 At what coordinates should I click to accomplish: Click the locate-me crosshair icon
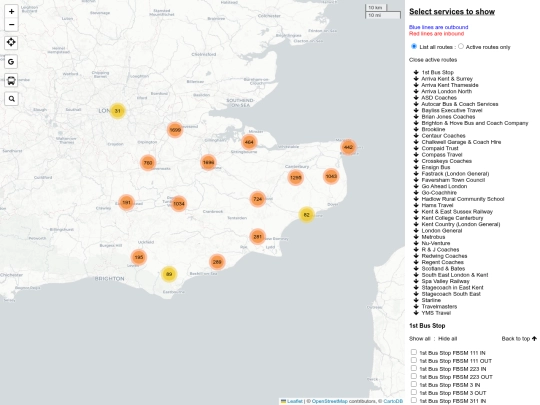click(x=11, y=42)
